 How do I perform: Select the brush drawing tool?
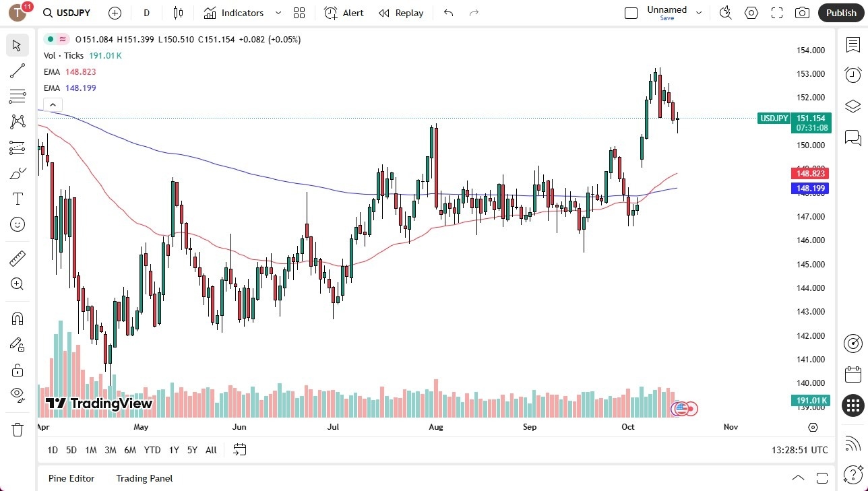coord(17,172)
